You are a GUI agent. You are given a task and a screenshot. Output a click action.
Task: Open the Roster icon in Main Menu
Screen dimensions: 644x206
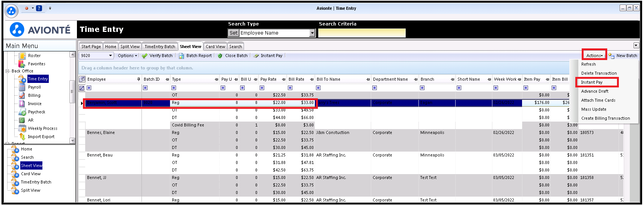tap(23, 56)
